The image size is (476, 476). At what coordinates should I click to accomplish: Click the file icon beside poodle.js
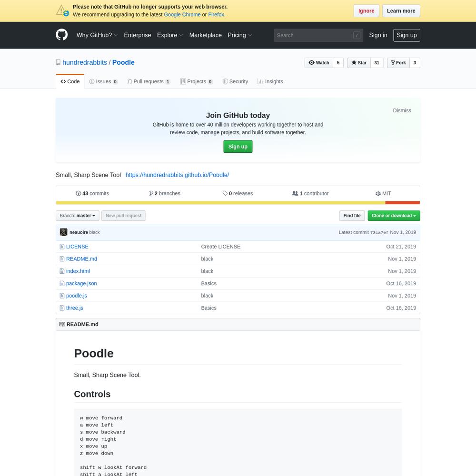pos(62,296)
